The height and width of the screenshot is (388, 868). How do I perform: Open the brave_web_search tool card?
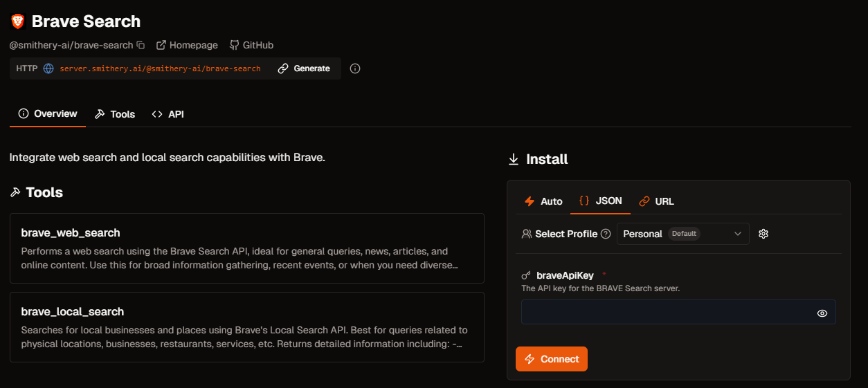tap(247, 248)
